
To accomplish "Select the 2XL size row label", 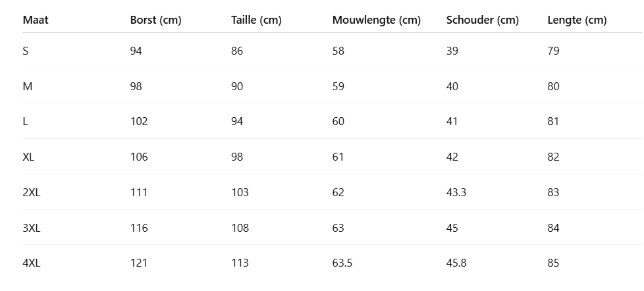I will [31, 192].
